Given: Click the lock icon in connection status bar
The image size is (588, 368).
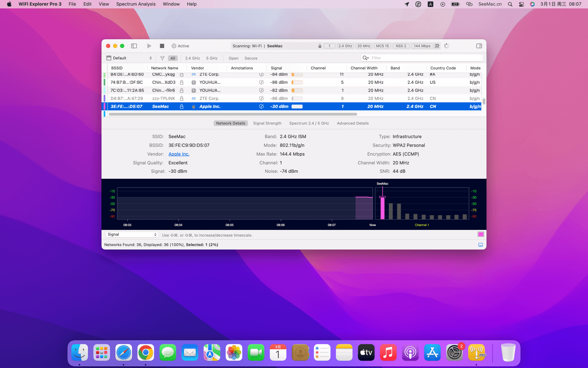Looking at the screenshot, I should click(x=320, y=46).
